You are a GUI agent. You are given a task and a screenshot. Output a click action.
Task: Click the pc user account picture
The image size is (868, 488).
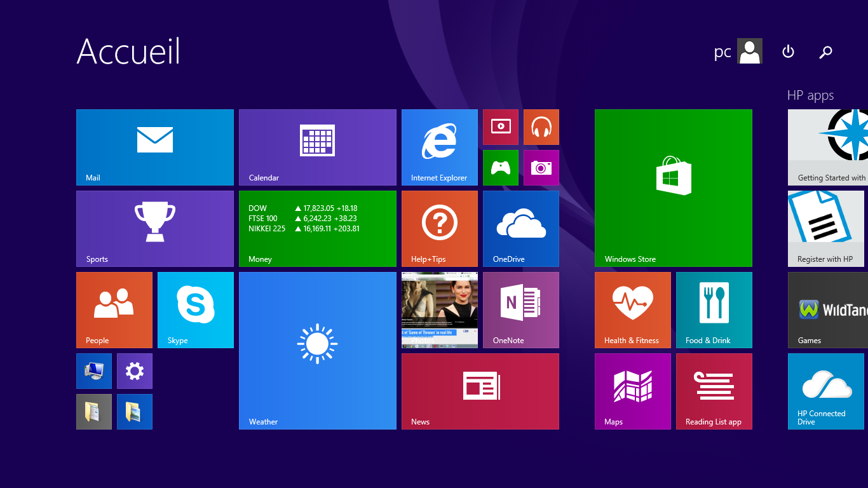tap(750, 51)
